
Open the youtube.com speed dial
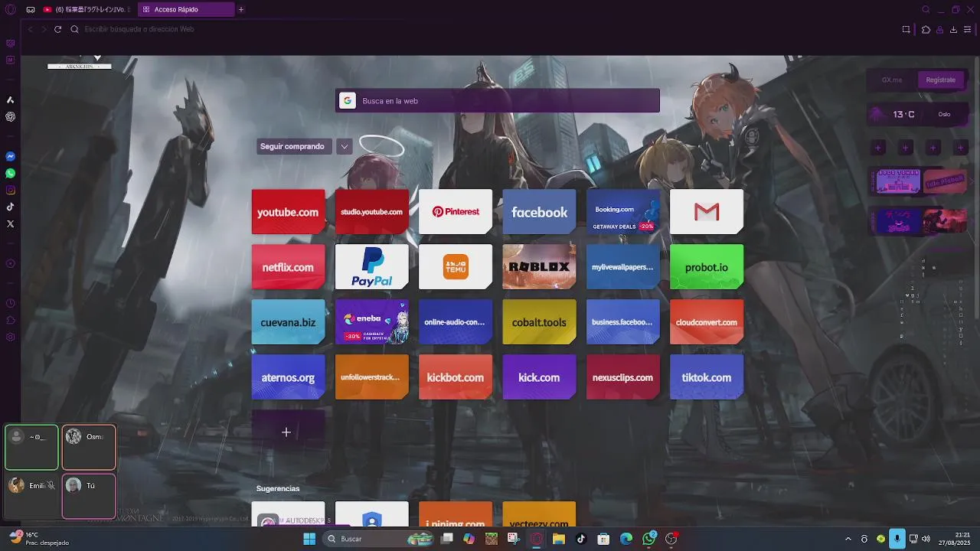(x=288, y=212)
